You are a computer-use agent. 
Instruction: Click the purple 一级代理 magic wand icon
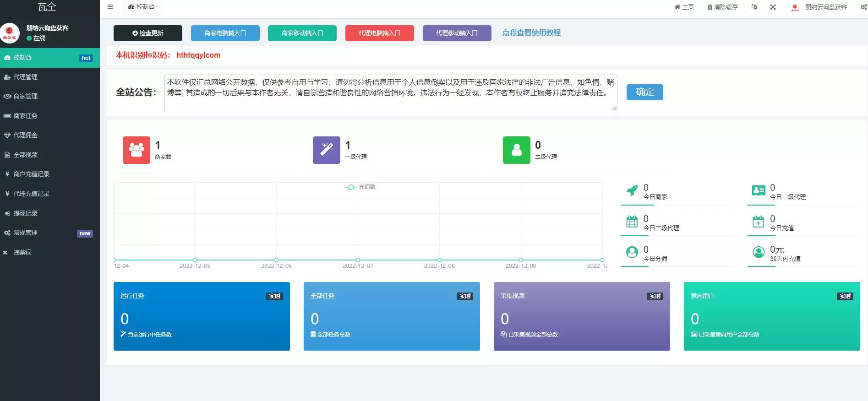[327, 150]
